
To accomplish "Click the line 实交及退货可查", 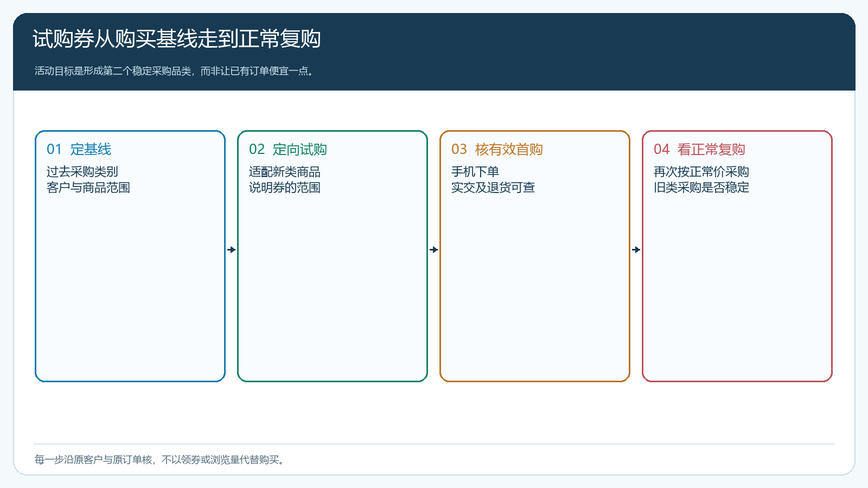I will tap(493, 188).
